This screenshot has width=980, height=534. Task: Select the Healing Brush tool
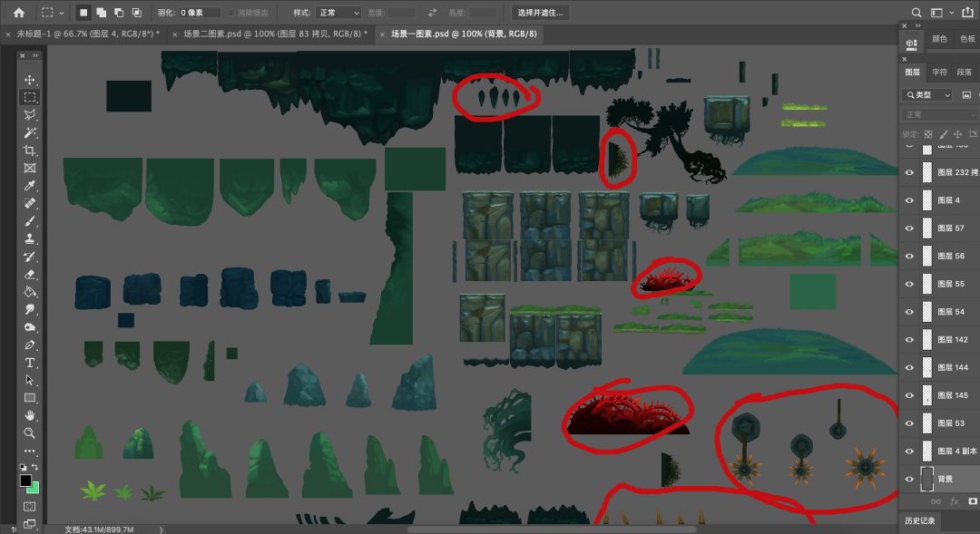click(x=29, y=204)
